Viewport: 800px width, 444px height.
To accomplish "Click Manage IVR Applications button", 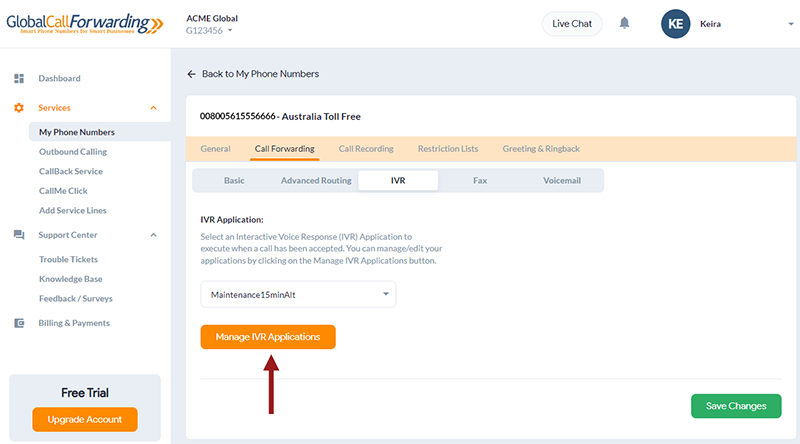I will point(268,337).
